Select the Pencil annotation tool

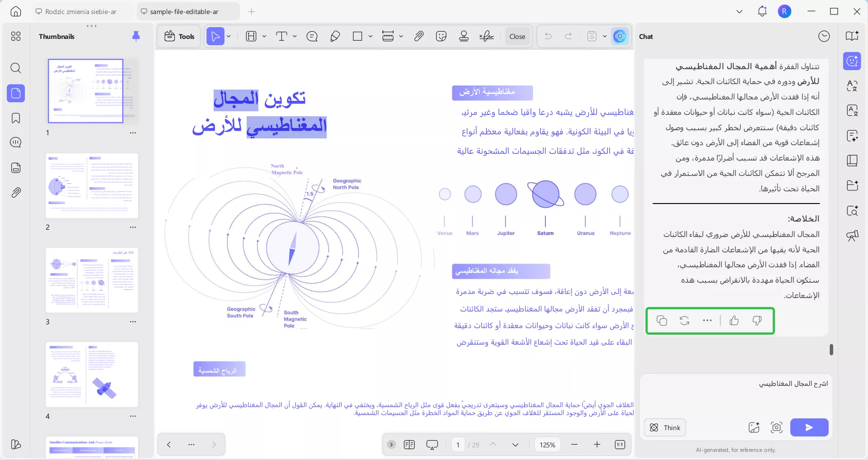click(x=335, y=36)
